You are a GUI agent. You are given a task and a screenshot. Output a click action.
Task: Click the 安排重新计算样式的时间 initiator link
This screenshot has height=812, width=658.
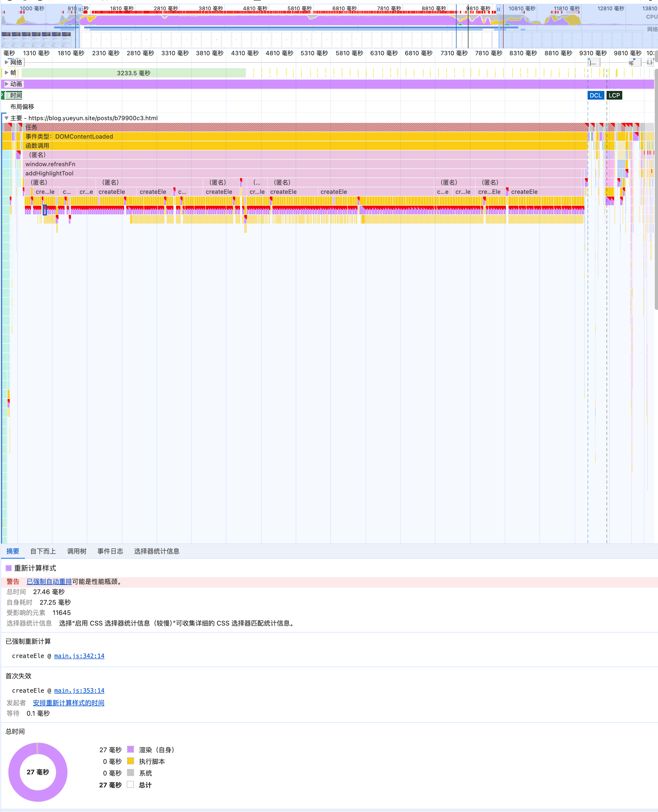[69, 703]
